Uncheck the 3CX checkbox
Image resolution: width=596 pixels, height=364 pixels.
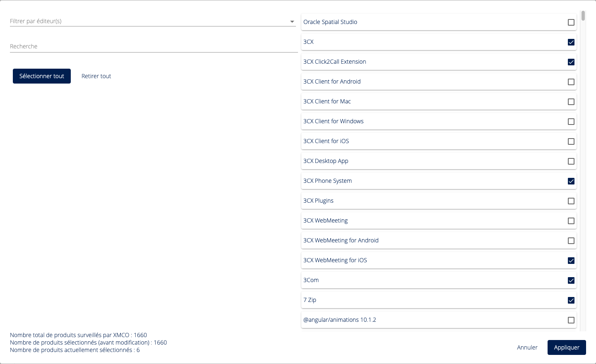coord(571,42)
